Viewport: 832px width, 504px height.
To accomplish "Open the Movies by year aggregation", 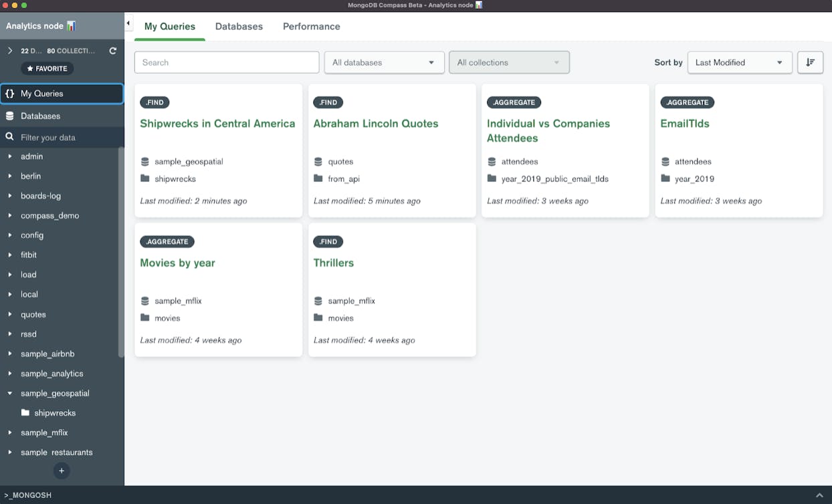I will tap(177, 263).
